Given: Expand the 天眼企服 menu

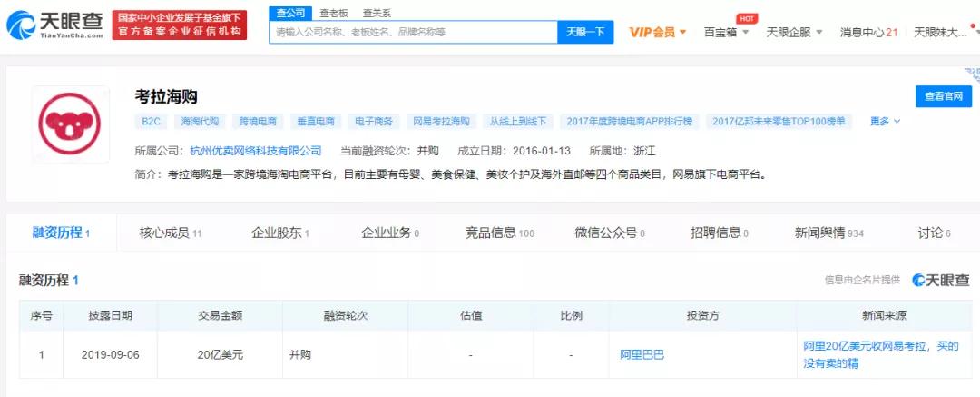Looking at the screenshot, I should tap(794, 32).
